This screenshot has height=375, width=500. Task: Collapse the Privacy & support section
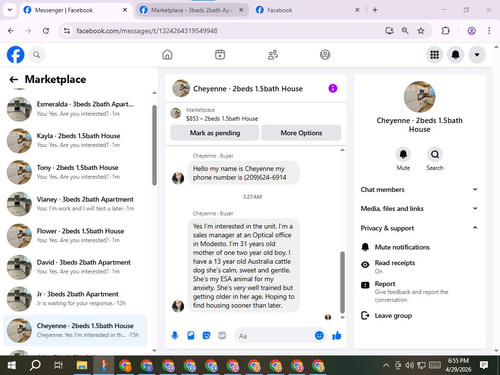click(x=419, y=228)
